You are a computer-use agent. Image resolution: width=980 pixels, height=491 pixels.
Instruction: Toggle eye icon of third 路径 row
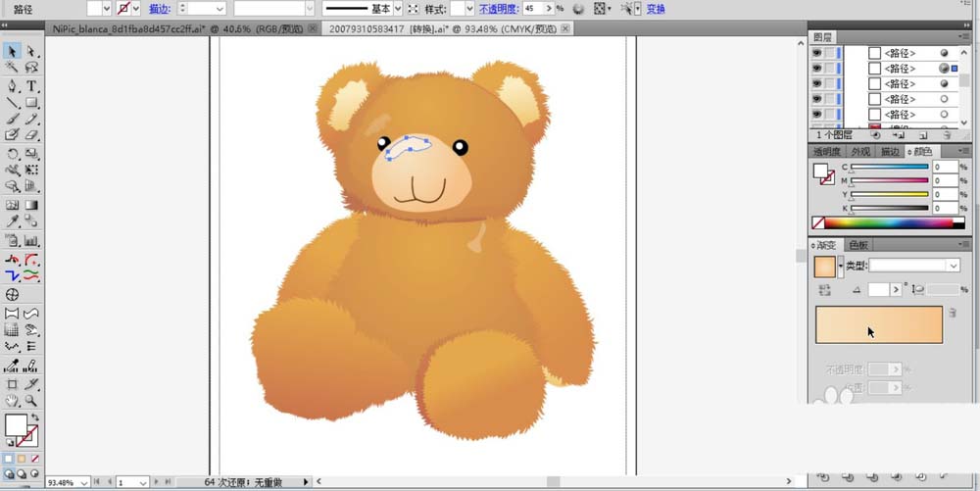[817, 83]
